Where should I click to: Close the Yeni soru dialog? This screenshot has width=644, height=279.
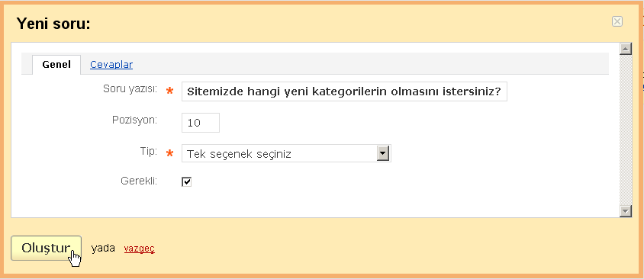pos(617,21)
